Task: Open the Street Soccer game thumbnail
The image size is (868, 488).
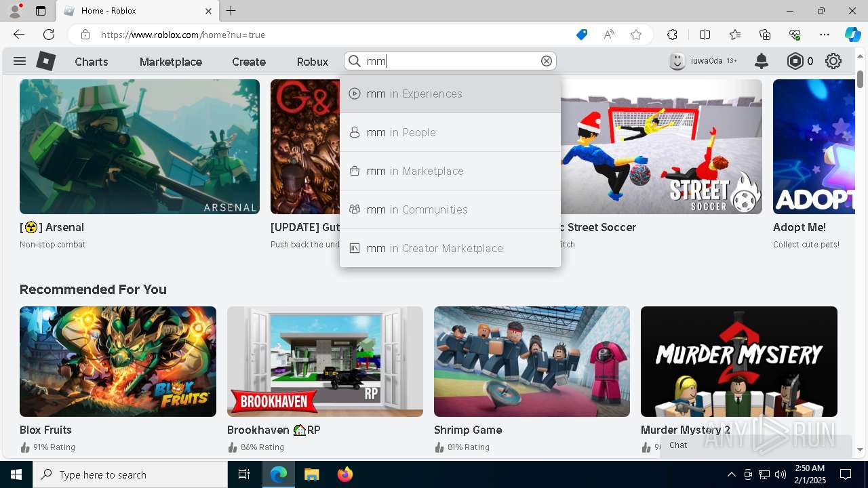Action: 662,146
